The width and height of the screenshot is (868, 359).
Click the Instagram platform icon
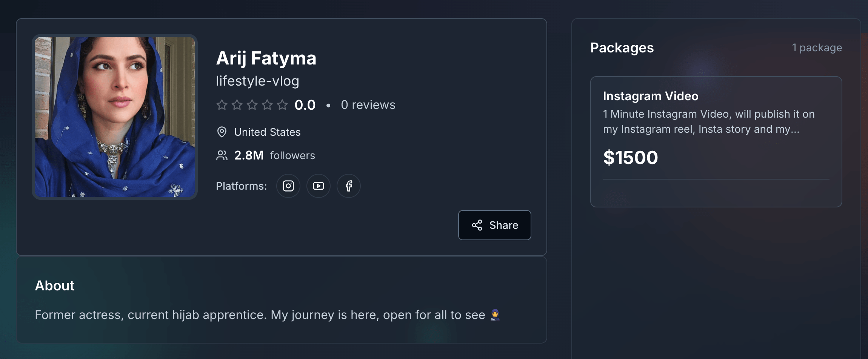pos(288,186)
